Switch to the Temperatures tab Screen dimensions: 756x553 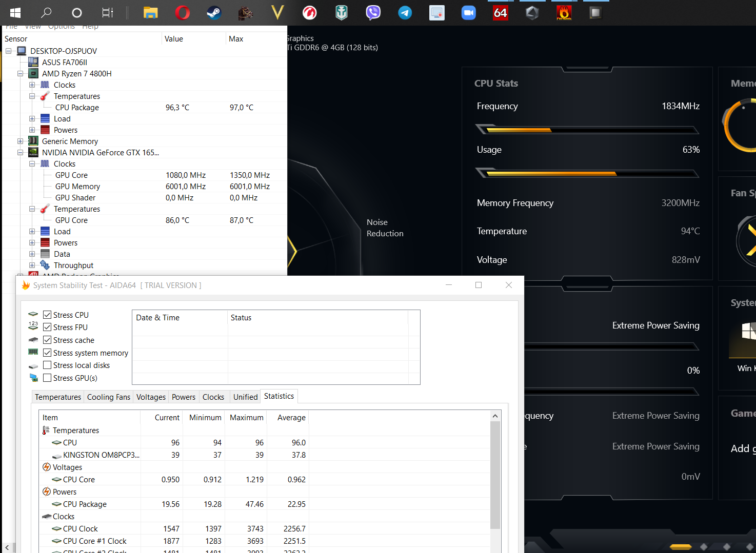point(58,397)
